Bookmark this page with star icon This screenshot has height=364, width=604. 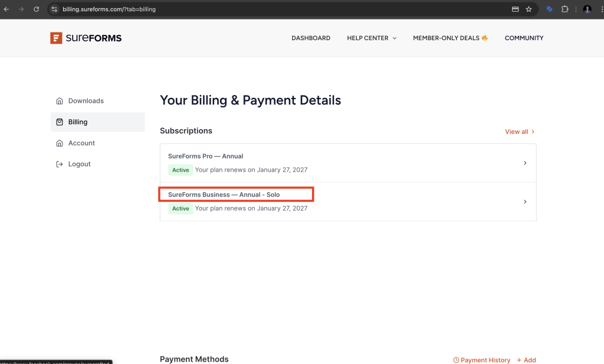coord(528,9)
